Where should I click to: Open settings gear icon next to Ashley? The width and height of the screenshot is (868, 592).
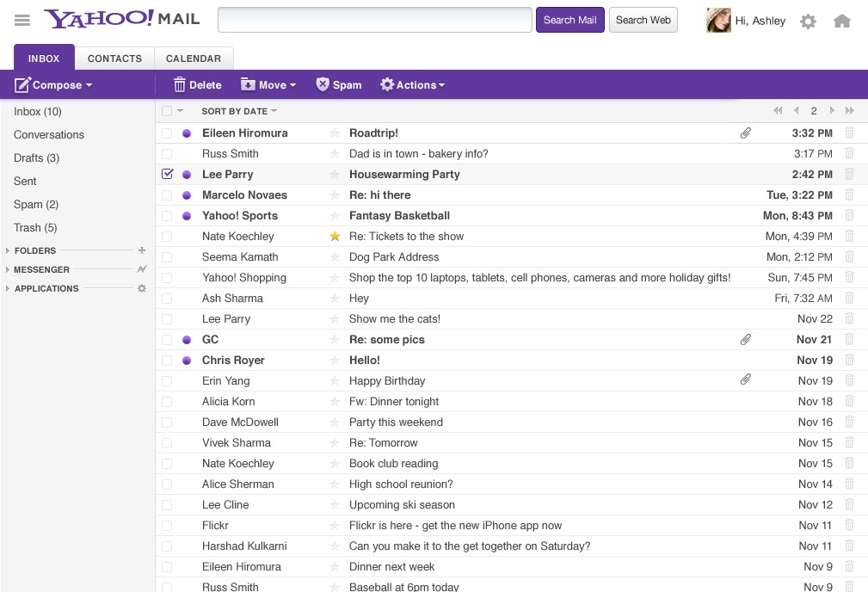808,22
